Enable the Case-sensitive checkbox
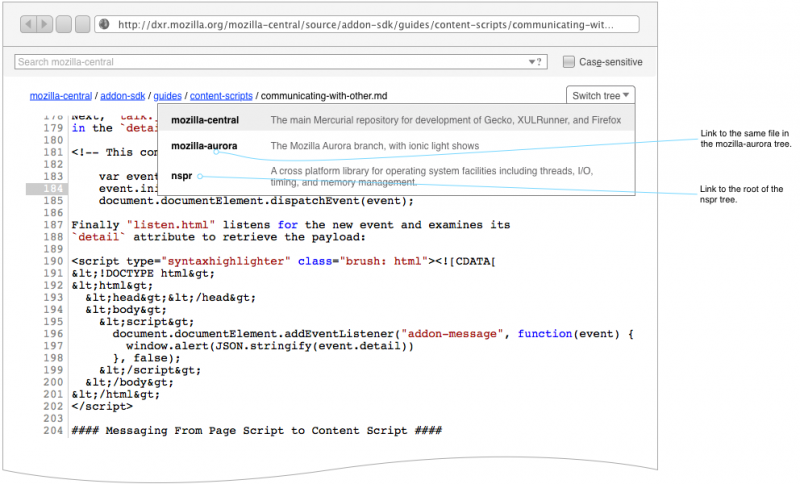 coord(568,62)
